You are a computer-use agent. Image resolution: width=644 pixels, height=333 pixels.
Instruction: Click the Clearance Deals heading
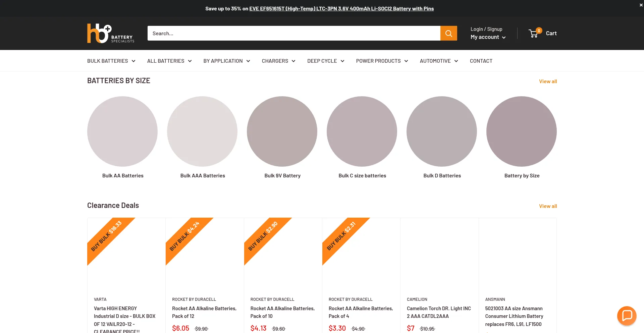point(113,206)
